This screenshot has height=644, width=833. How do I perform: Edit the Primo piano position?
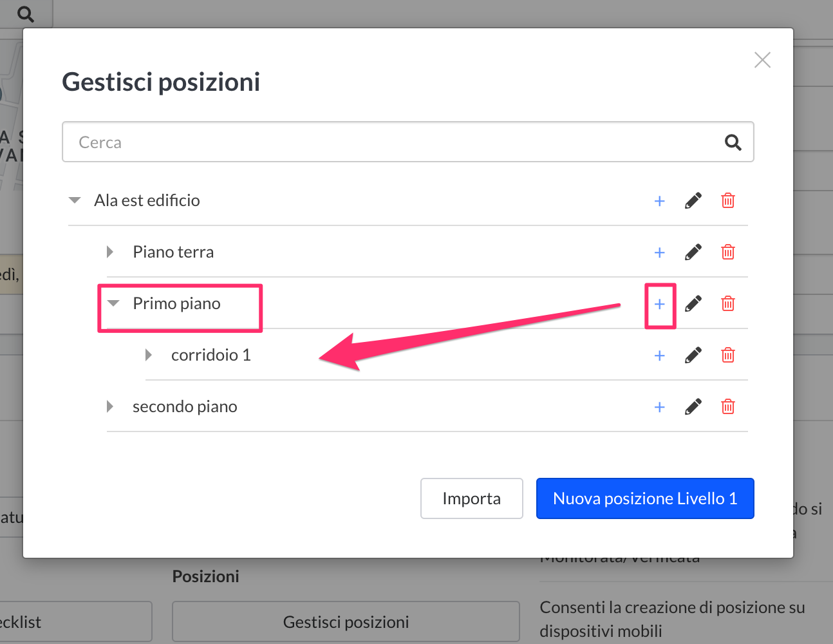pos(693,304)
